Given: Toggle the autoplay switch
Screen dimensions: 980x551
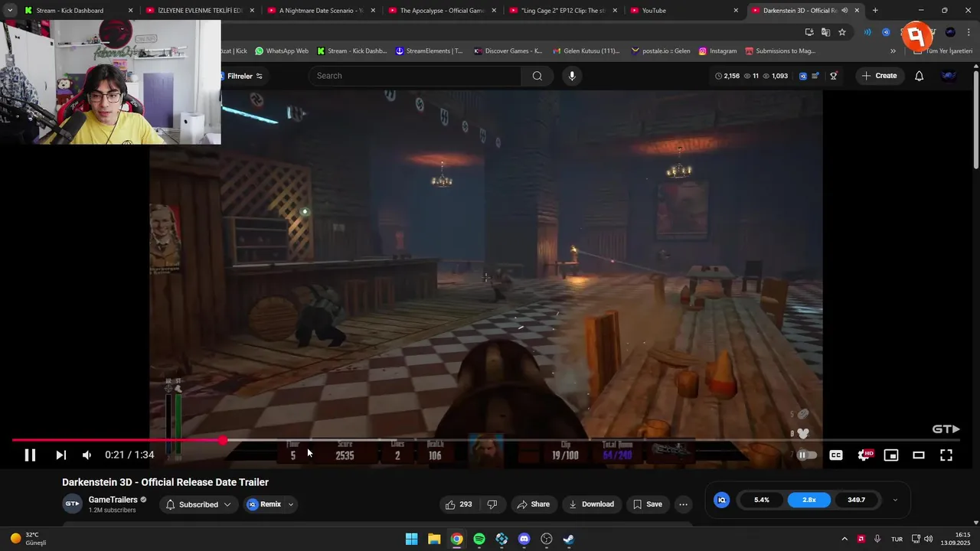Looking at the screenshot, I should click(x=807, y=455).
